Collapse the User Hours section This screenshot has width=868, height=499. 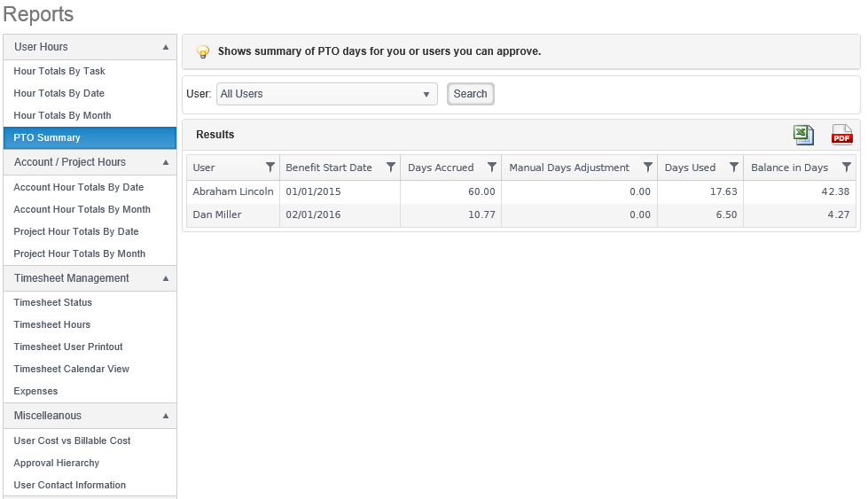[x=166, y=47]
